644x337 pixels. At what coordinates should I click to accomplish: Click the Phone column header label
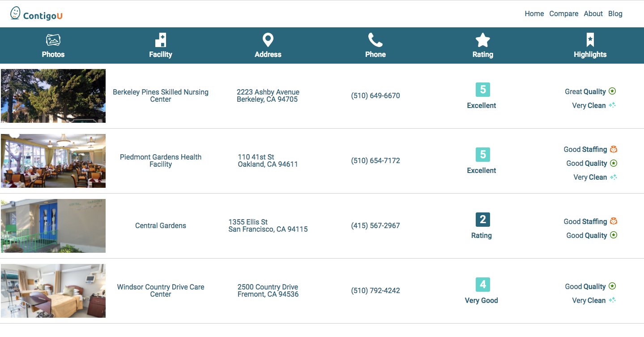point(375,54)
